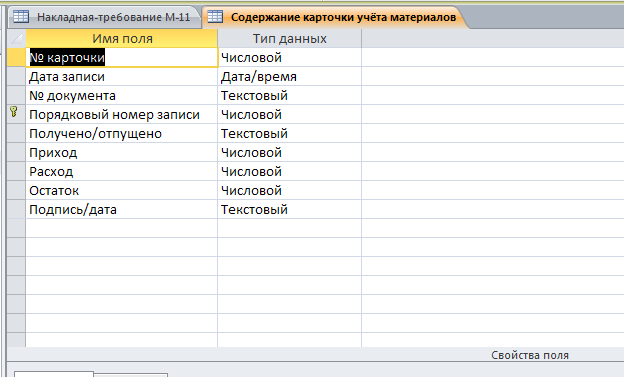Click the table icon on the Содержание карточки tab

click(x=215, y=16)
